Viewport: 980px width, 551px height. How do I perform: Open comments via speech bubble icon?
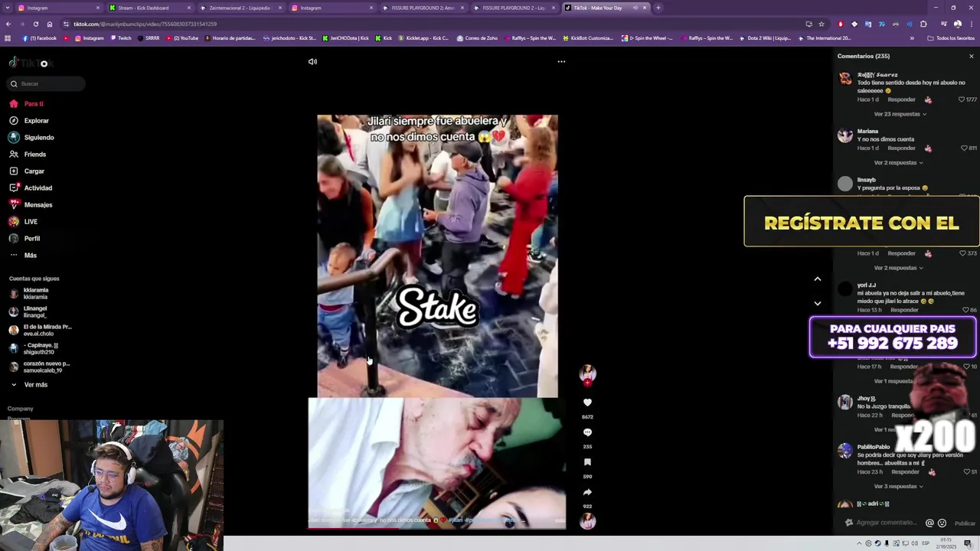(587, 432)
